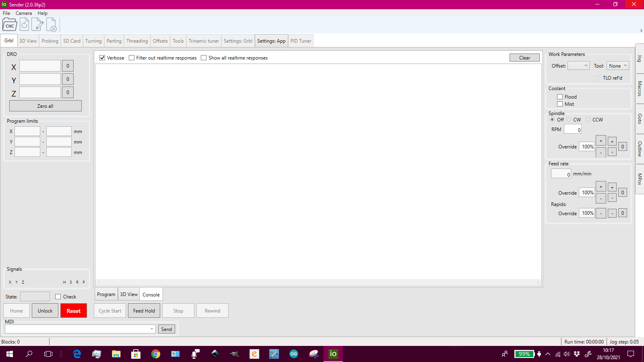Select the CW spindle radio button
This screenshot has width=644, height=362.
pos(569,120)
